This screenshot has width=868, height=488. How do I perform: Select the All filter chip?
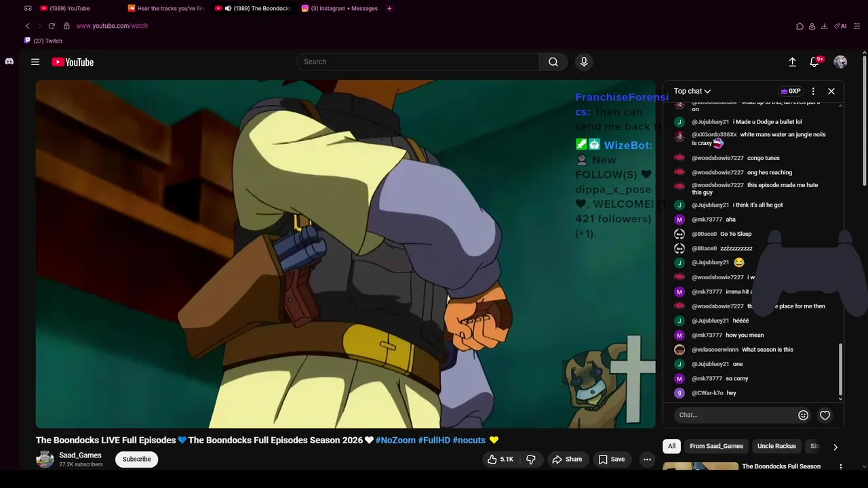coord(671,446)
